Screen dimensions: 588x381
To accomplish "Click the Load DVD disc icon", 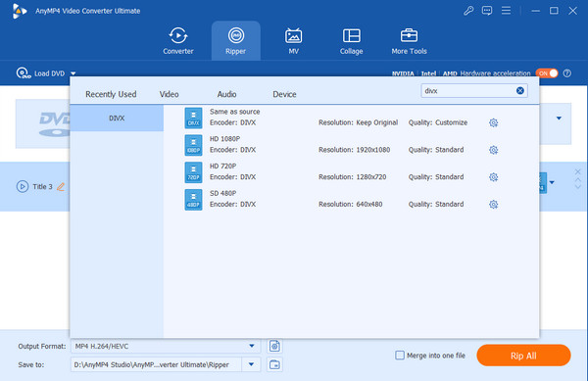I will 24,73.
